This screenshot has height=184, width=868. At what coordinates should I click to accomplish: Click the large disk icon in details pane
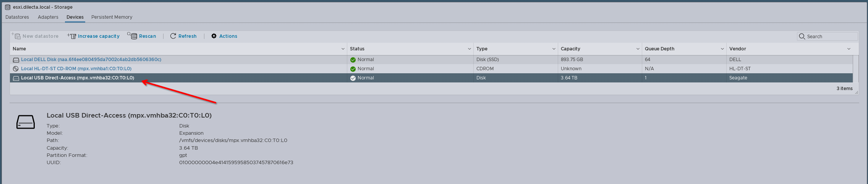[x=26, y=122]
